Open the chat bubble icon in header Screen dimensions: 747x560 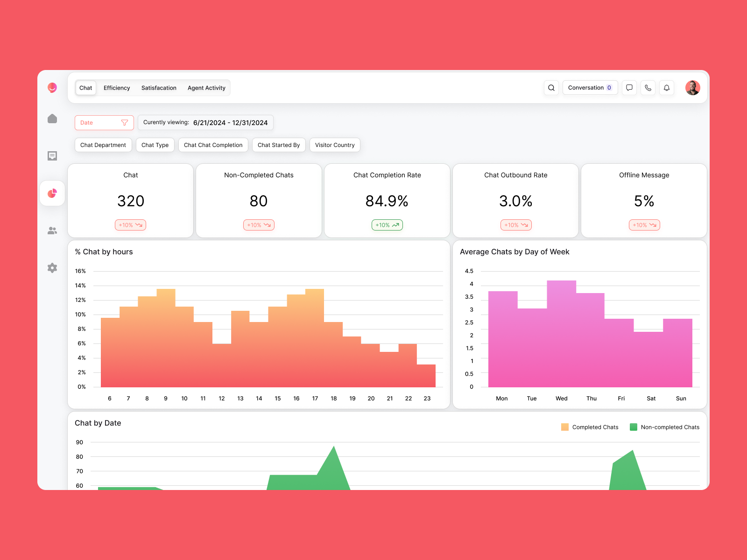629,88
